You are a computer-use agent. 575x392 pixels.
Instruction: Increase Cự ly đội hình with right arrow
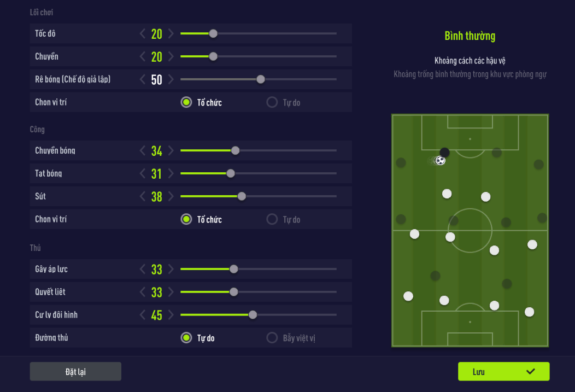[x=171, y=315]
